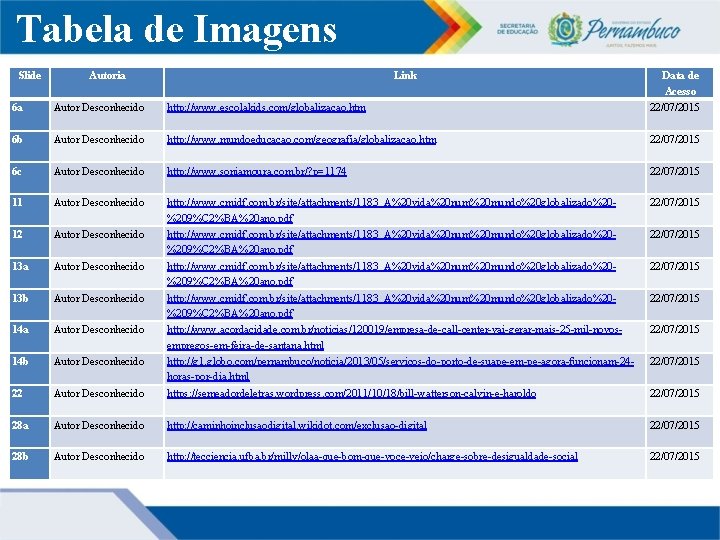720x540 pixels.
Task: Click the 22/07/2015 date in row 11
Action: [x=674, y=202]
